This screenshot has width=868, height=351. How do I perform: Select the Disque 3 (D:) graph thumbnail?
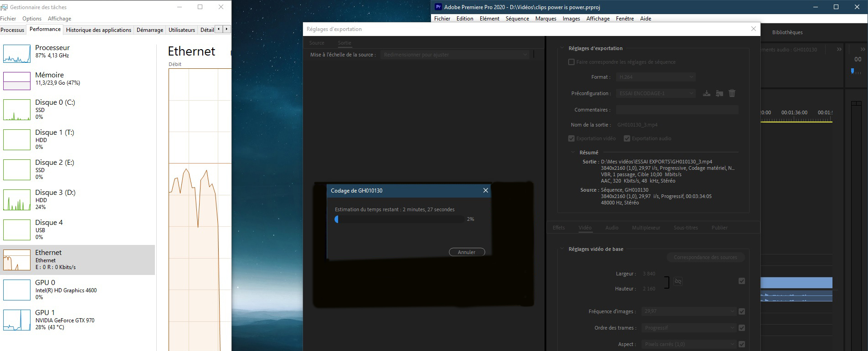coord(17,200)
